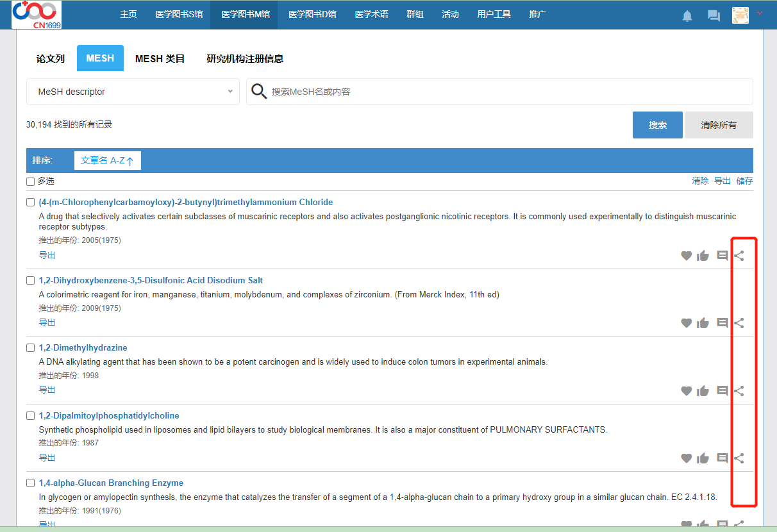
Task: Expand the user avatar menu arrow
Action: pos(760,13)
